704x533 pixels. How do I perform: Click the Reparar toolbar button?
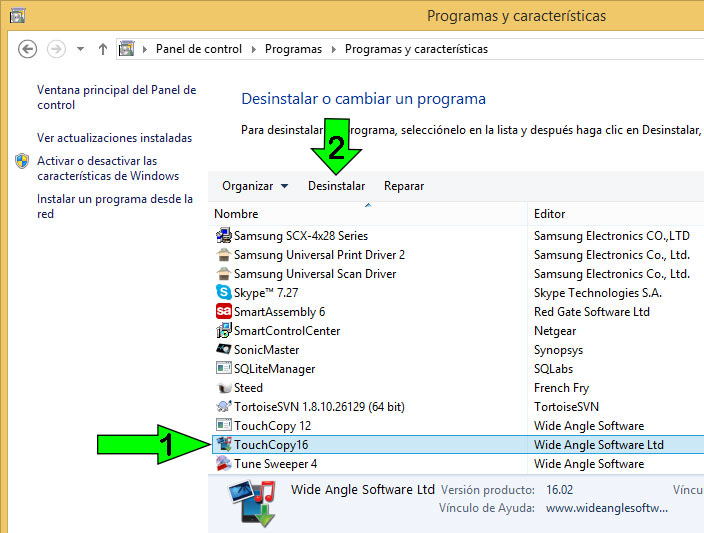pyautogui.click(x=404, y=186)
